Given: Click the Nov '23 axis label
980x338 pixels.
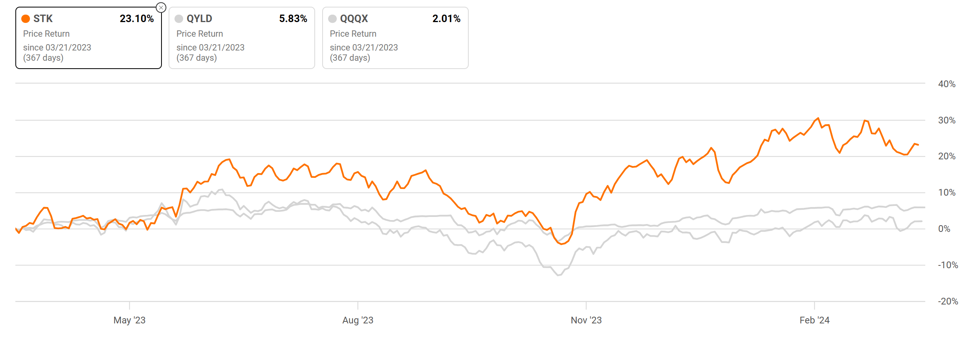Looking at the screenshot, I should pyautogui.click(x=586, y=320).
